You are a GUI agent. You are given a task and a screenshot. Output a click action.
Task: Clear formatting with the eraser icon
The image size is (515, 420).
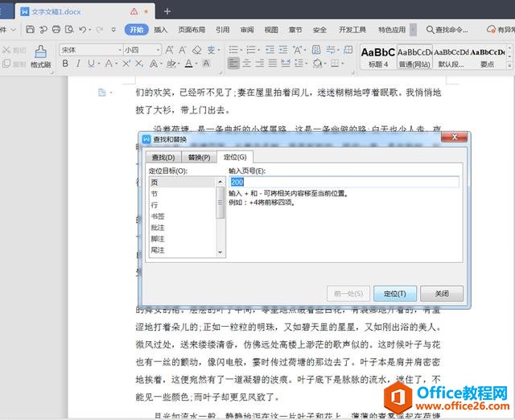click(196, 50)
